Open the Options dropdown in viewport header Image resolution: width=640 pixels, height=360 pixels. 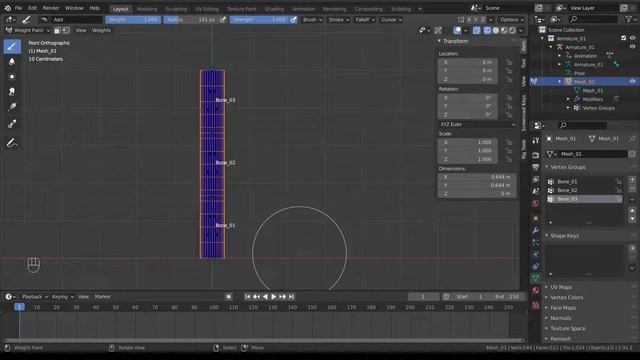pos(511,20)
